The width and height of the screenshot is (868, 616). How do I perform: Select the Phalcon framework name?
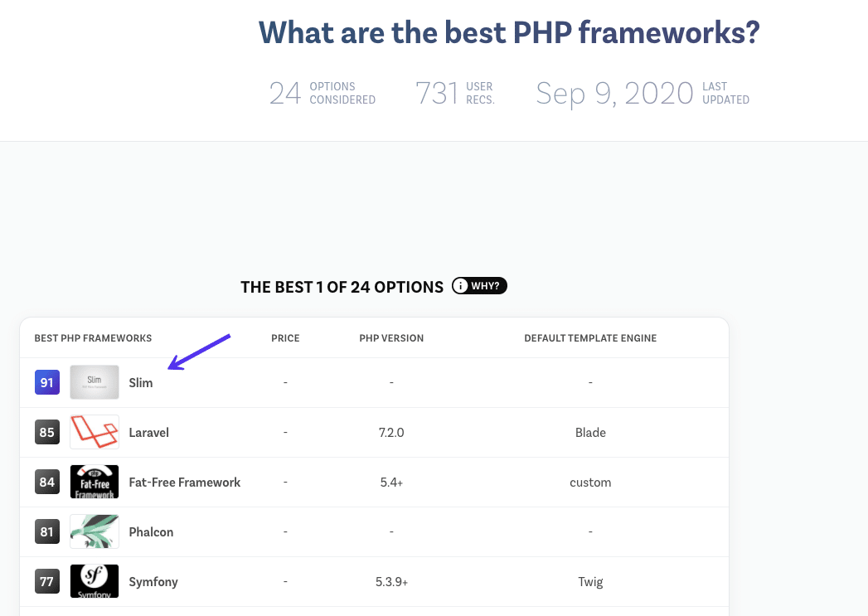151,531
